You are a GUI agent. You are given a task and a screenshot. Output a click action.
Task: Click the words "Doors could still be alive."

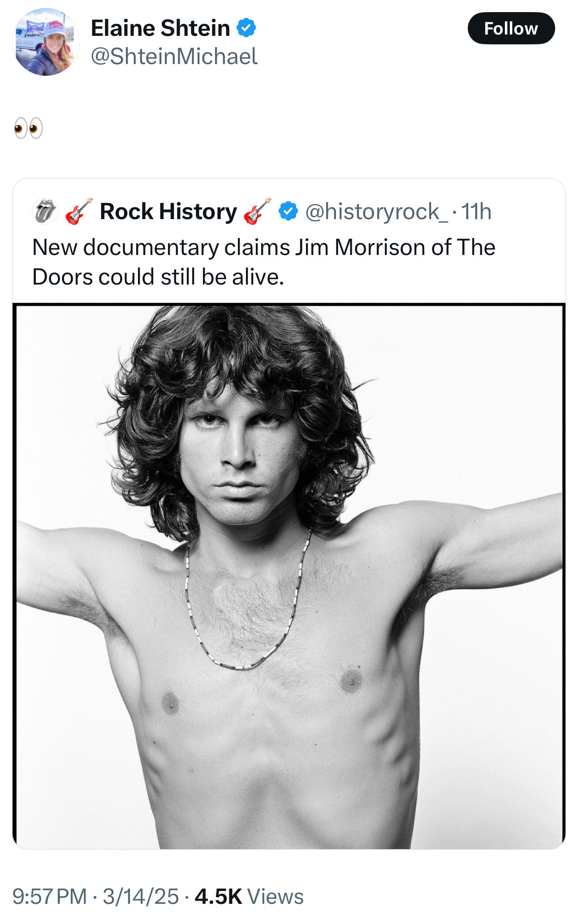158,277
